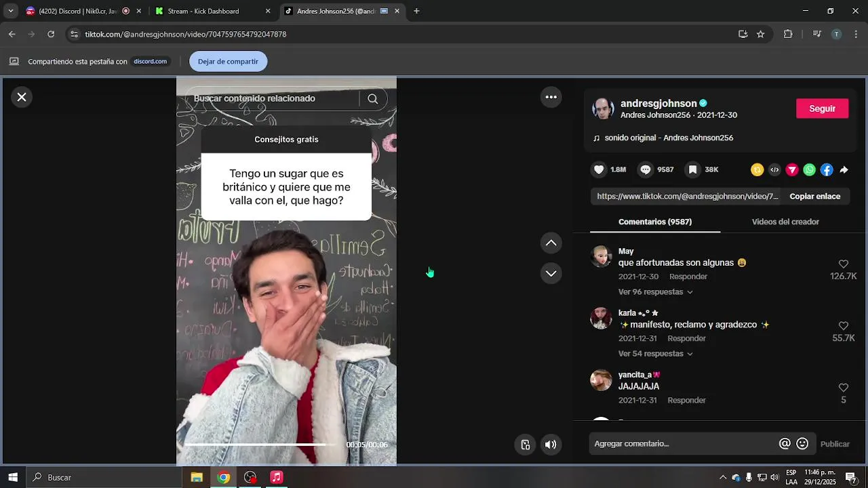
Task: Click the search magnifier icon over the video
Action: click(373, 99)
